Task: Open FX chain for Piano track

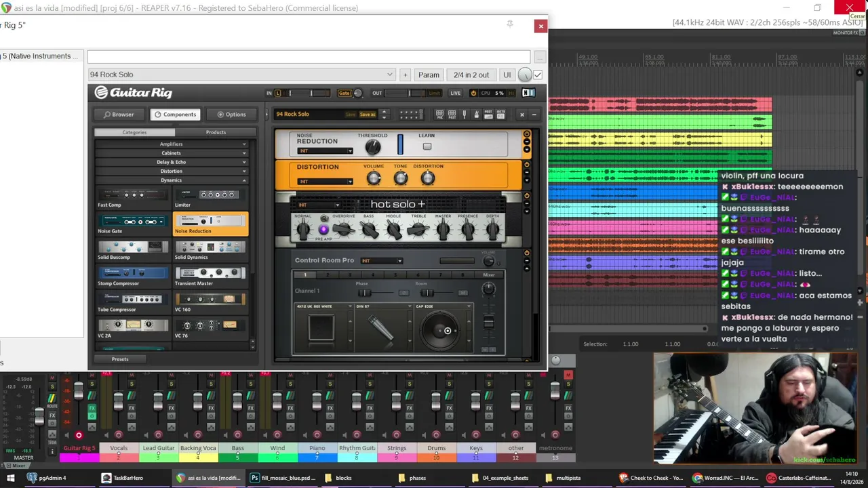Action: 330,408
